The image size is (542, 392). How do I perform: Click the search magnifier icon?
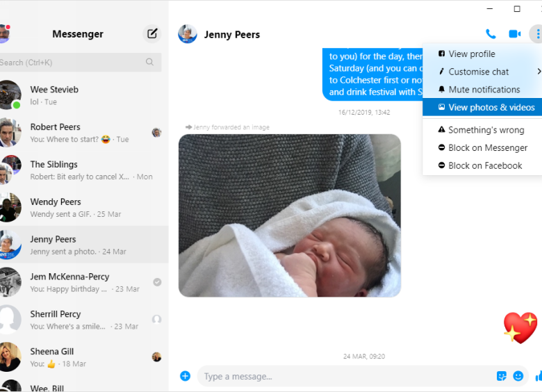[x=150, y=63]
